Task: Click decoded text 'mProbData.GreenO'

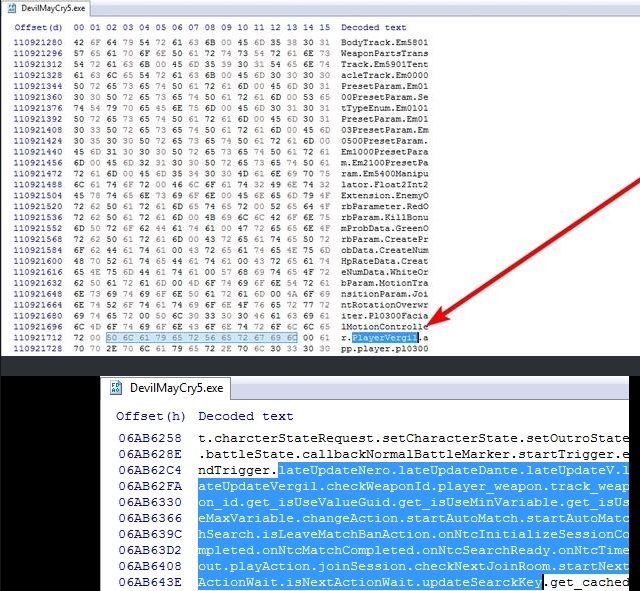Action: [384, 228]
